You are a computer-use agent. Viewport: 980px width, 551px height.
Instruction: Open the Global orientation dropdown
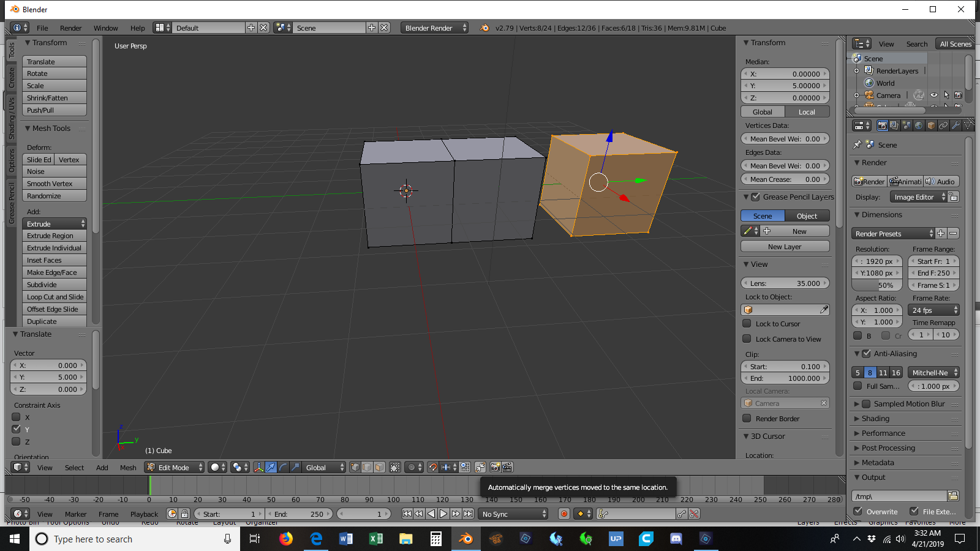325,467
